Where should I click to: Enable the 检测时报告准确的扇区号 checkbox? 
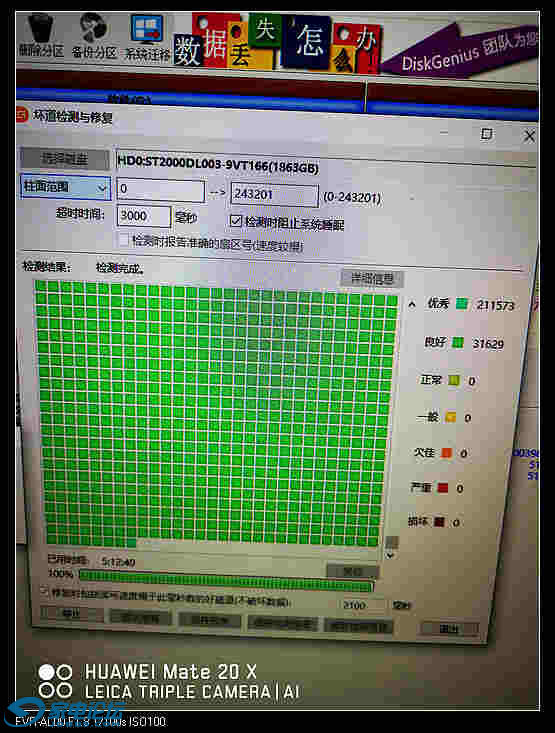click(123, 240)
